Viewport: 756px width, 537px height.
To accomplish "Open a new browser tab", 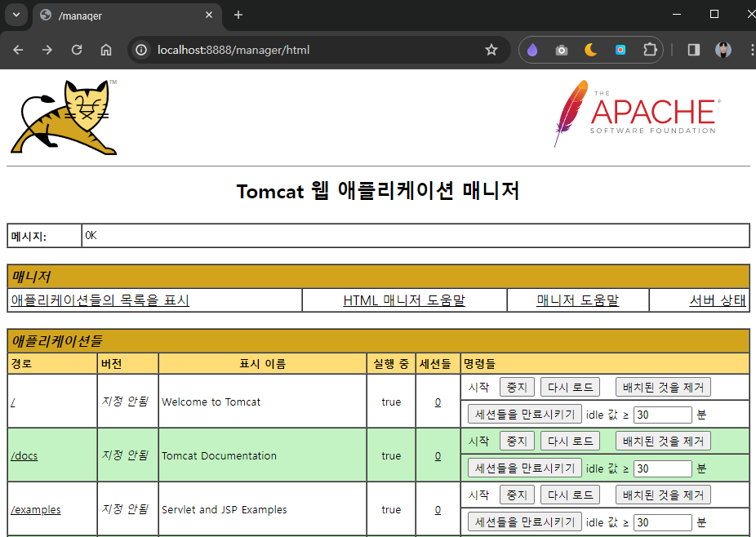I will [238, 15].
